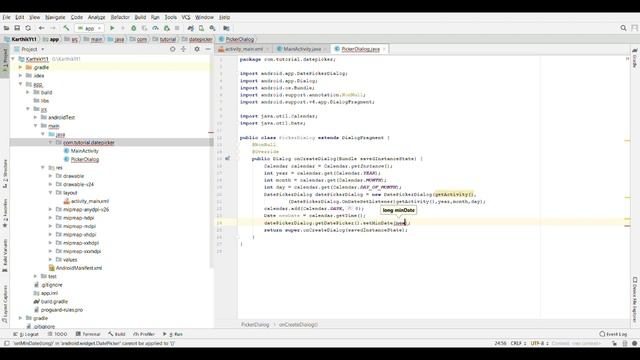Select PickerDialog class in project tree
The image size is (640, 360).
(x=85, y=159)
